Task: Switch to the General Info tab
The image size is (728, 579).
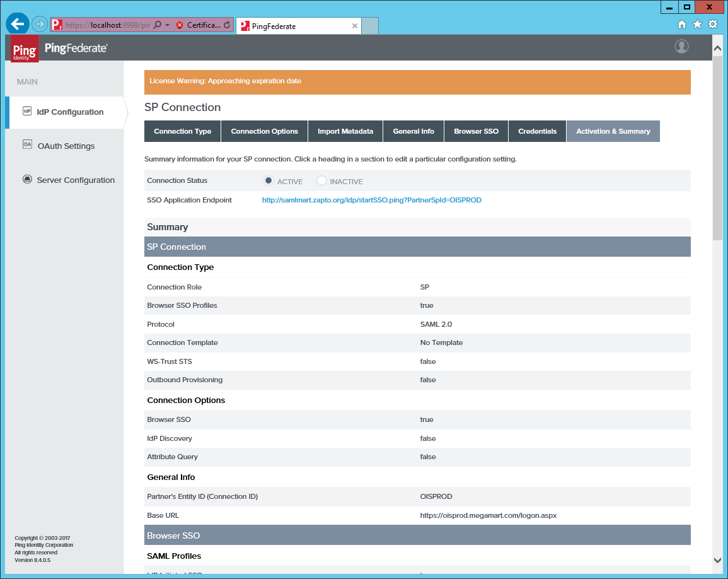Action: point(413,131)
